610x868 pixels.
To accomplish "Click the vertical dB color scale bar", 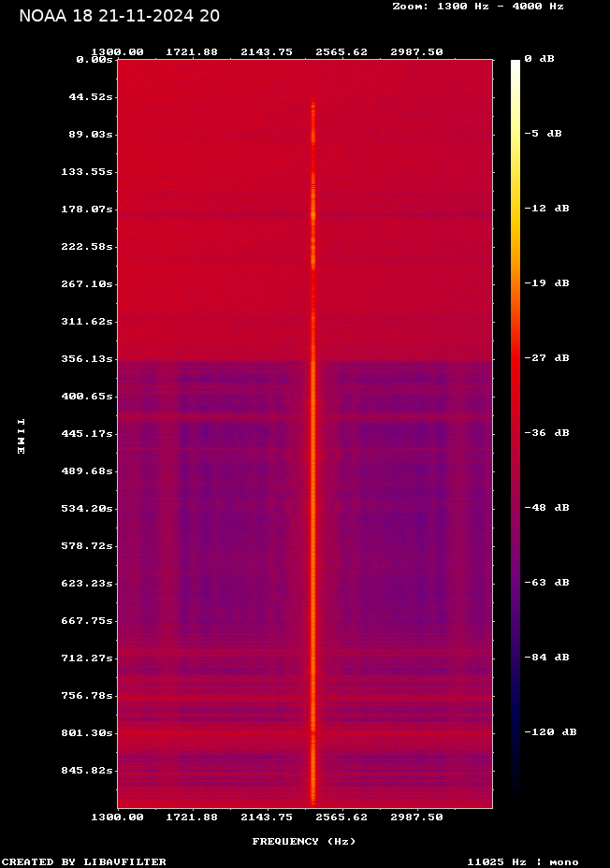I will (x=516, y=430).
